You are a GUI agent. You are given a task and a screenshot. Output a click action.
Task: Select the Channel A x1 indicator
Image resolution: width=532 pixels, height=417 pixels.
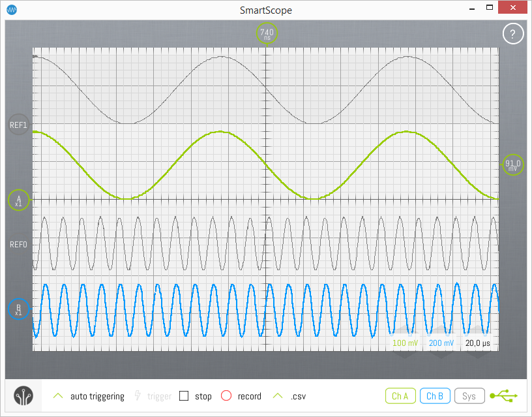click(x=18, y=200)
